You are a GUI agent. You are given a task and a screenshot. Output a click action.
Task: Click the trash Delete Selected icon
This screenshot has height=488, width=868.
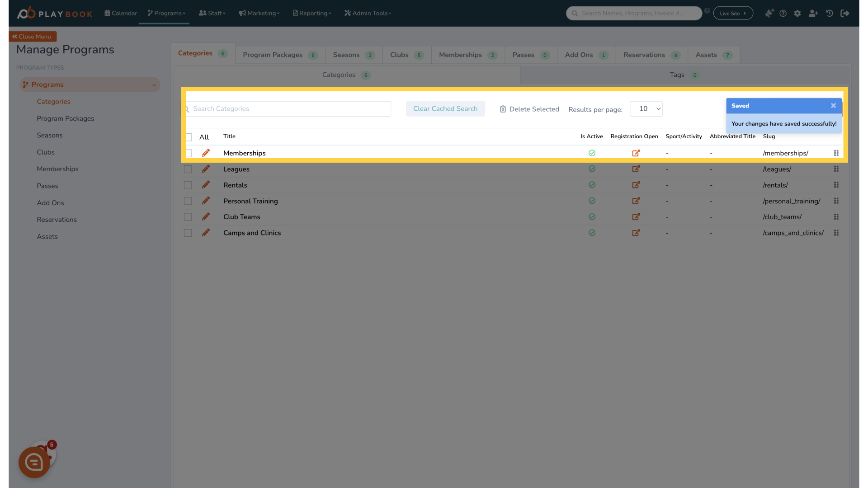coord(503,109)
